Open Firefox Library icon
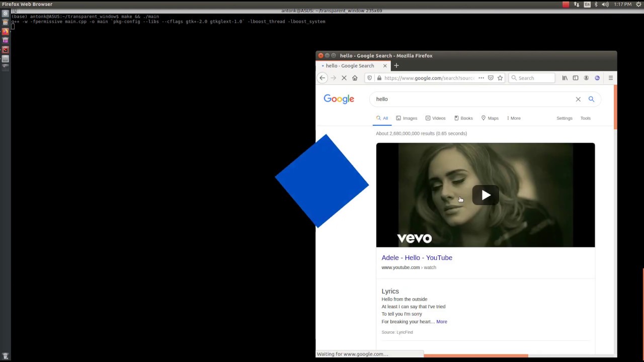Screen dimensions: 644x362 pos(565,78)
